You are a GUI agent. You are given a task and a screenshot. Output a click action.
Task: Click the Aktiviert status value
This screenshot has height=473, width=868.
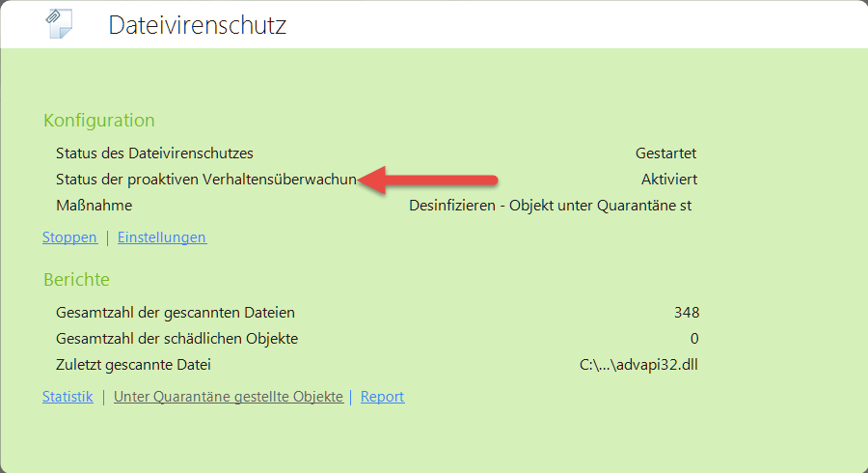(668, 180)
